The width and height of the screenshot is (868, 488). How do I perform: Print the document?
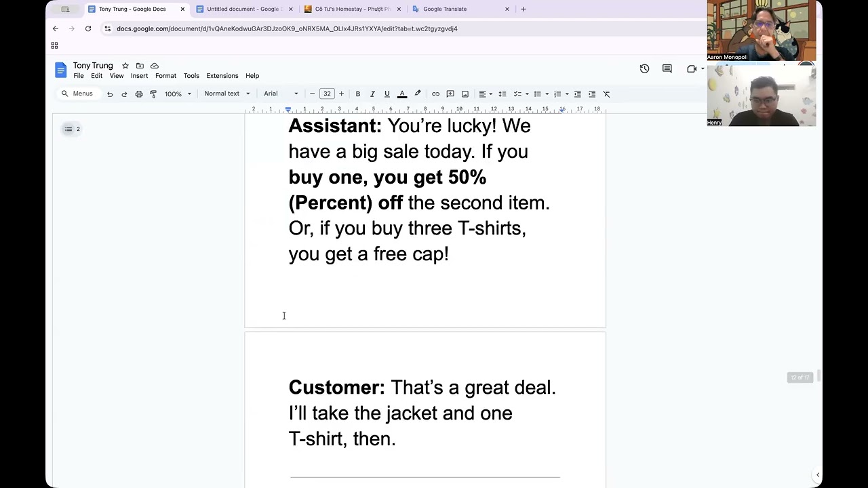(x=139, y=94)
